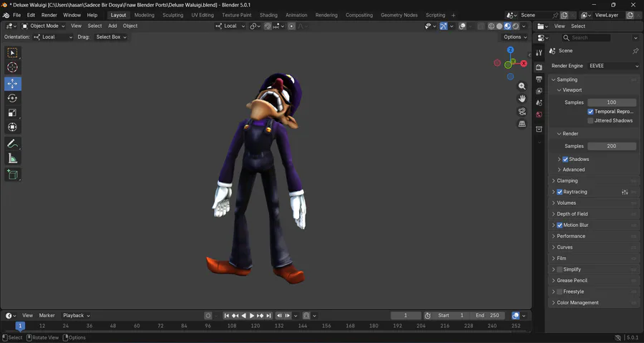Switch to rendered viewport shading
This screenshot has height=343, width=644.
coord(515,26)
